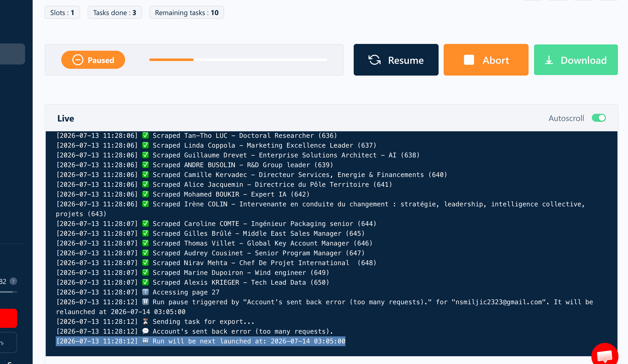The width and height of the screenshot is (628, 364).
Task: Open the red chat support bubble
Action: (x=605, y=355)
